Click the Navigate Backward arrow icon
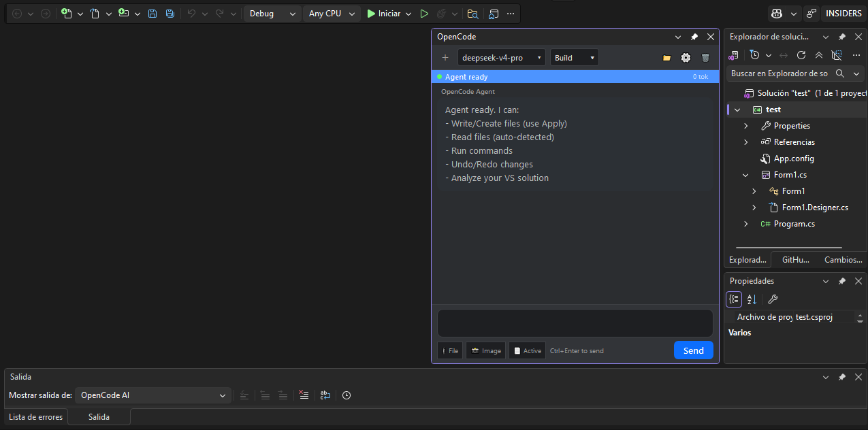The image size is (868, 430). 17,14
